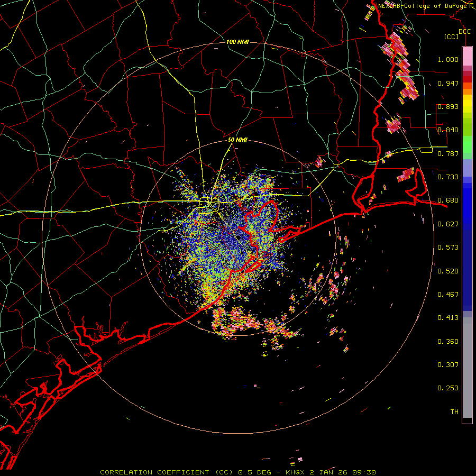Click the 0.307 scale value

tap(448, 365)
